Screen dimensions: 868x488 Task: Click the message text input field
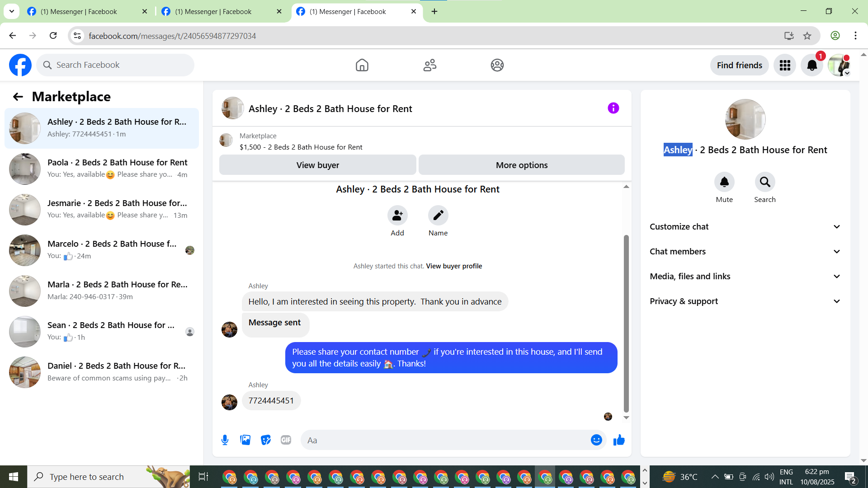click(x=445, y=440)
